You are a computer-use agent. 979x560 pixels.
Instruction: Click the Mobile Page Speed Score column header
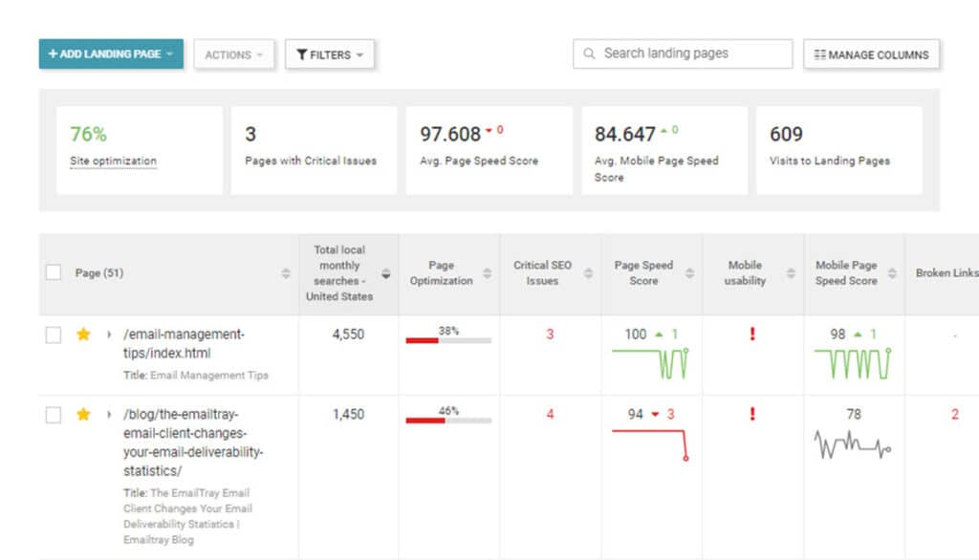(845, 273)
